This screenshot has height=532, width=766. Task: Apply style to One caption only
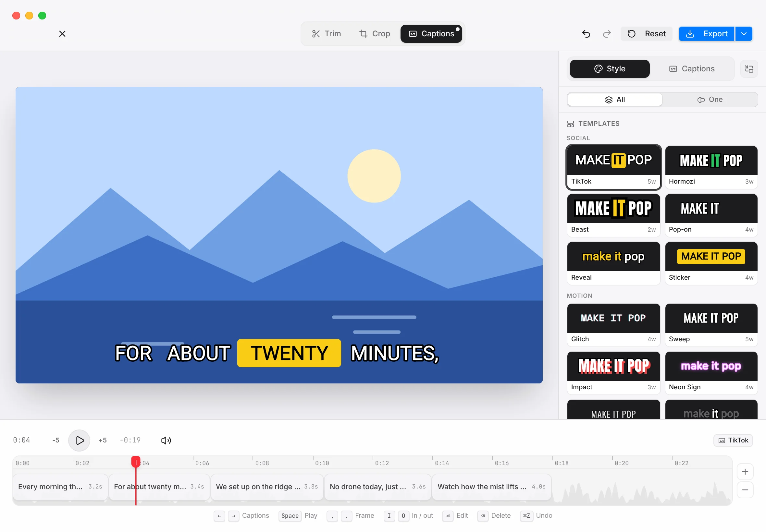pos(710,99)
